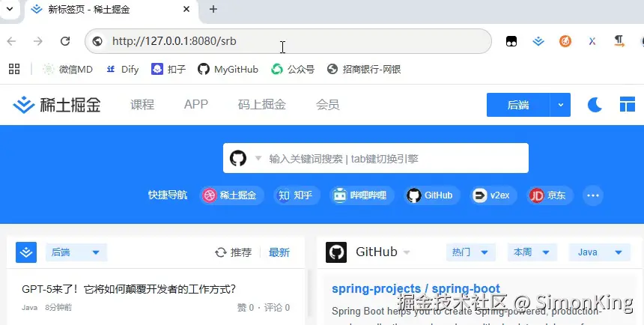The width and height of the screenshot is (644, 325).
Task: Click the blue X extension icon
Action: click(592, 41)
